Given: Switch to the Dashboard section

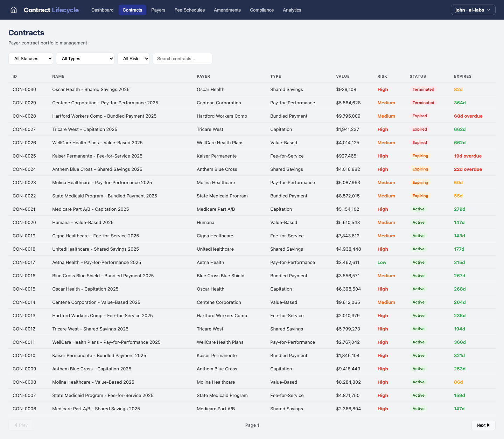Looking at the screenshot, I should click(x=102, y=10).
